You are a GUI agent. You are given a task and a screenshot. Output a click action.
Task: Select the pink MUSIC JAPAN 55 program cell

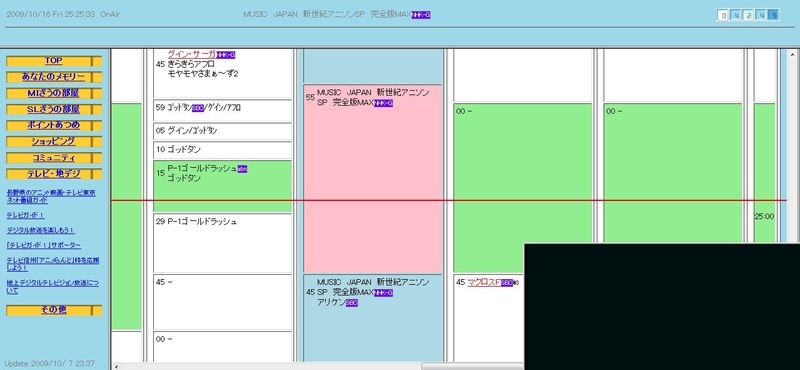point(373,179)
